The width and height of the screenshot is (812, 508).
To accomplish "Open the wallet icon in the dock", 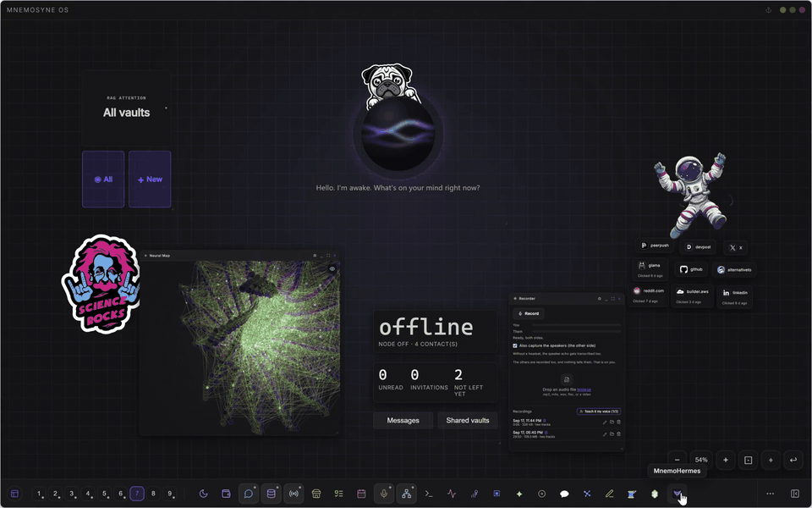I will 226,494.
